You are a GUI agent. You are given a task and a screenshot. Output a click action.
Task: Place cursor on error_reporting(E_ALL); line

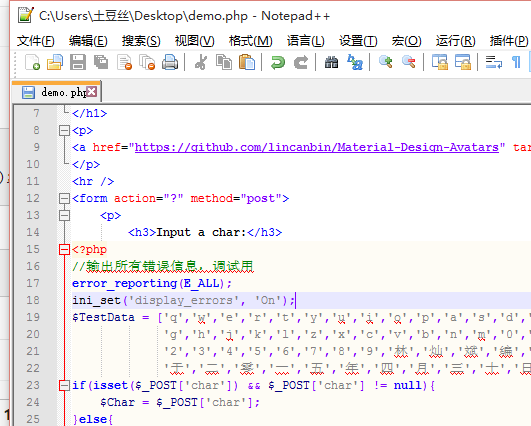pyautogui.click(x=152, y=283)
